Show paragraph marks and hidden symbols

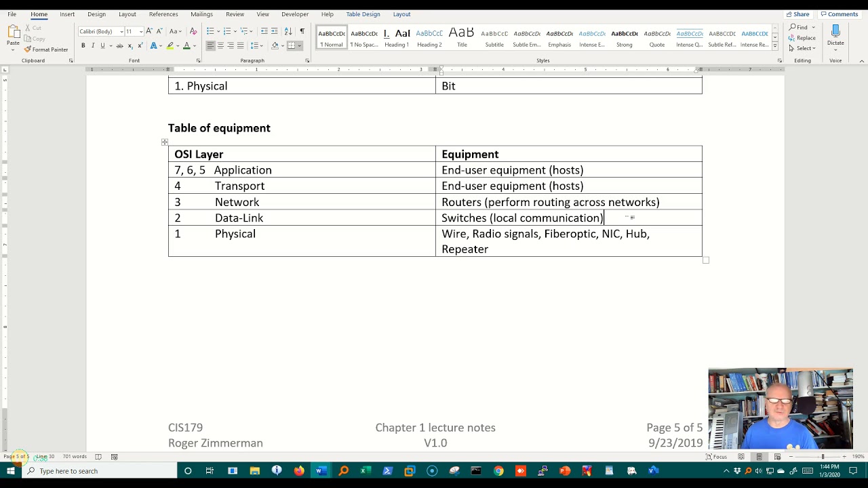click(x=302, y=31)
